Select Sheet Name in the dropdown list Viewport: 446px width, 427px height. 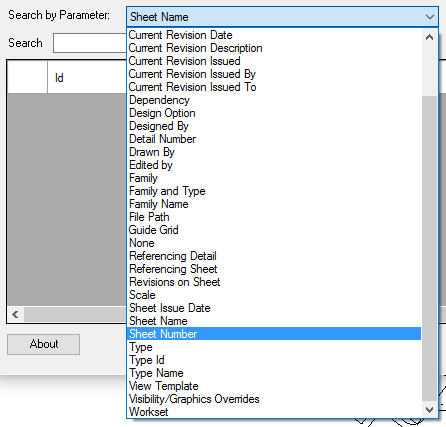click(274, 321)
